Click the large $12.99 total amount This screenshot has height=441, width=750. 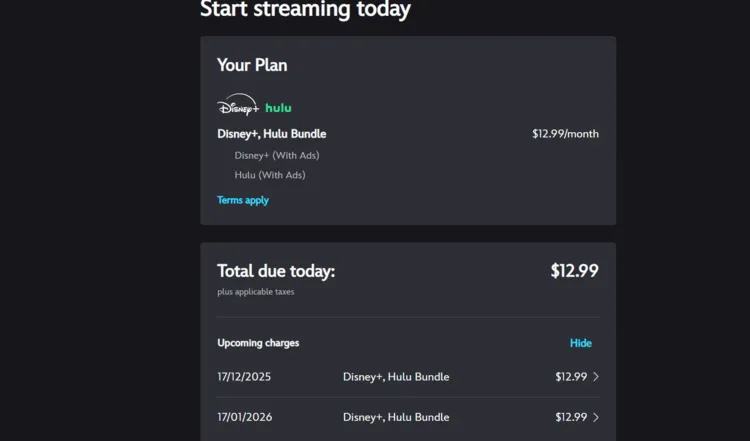pyautogui.click(x=574, y=270)
